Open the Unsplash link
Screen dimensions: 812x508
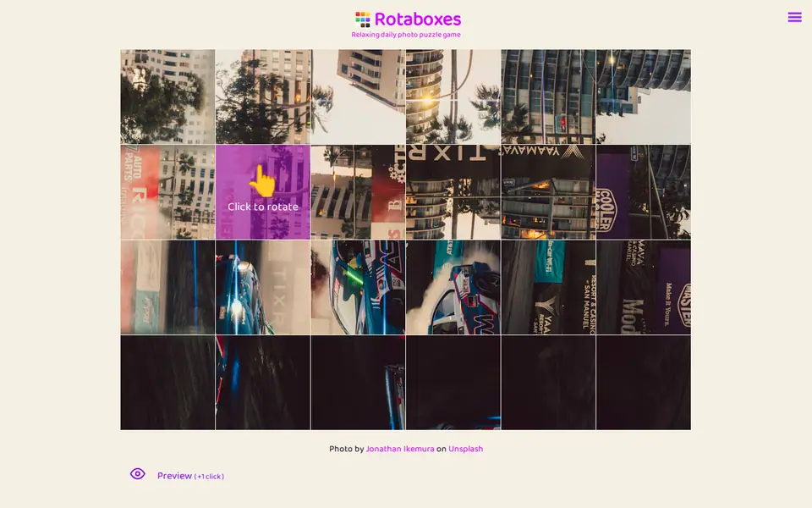point(465,449)
